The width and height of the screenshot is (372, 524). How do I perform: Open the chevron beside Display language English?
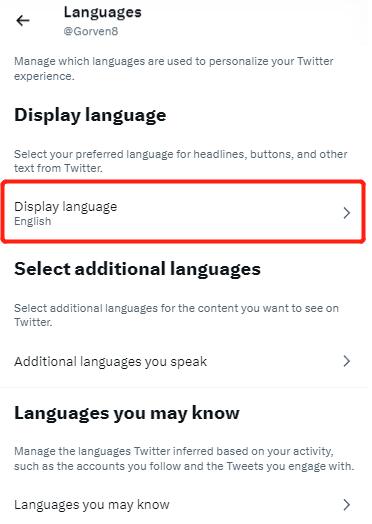point(347,213)
